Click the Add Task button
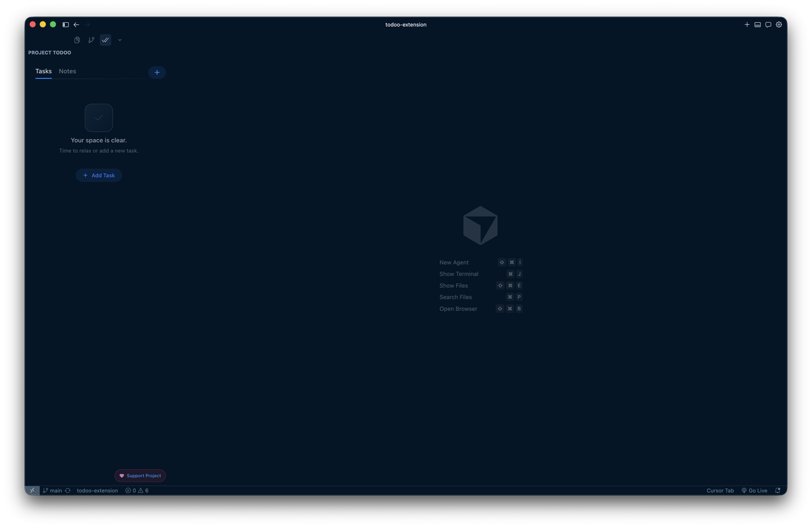 [x=98, y=175]
